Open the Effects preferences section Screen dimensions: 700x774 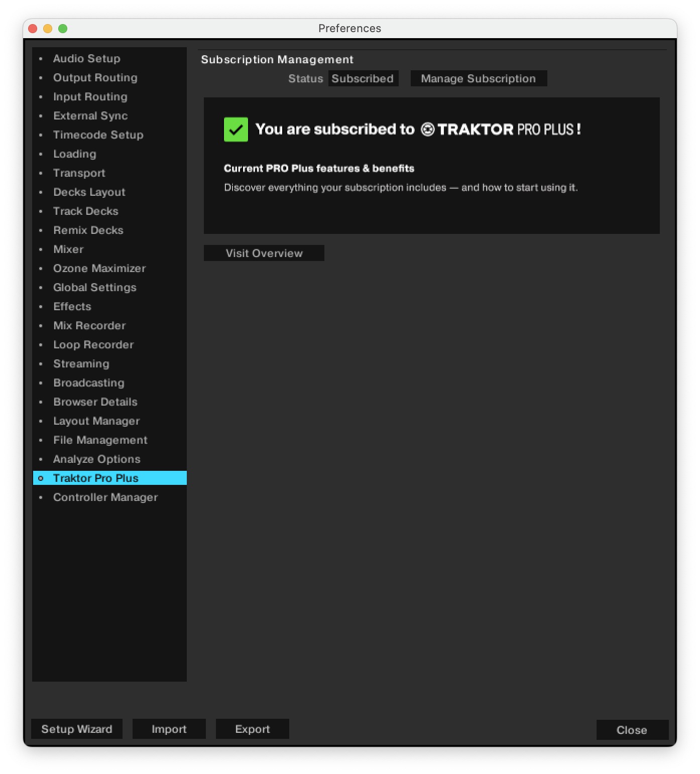[x=72, y=307]
